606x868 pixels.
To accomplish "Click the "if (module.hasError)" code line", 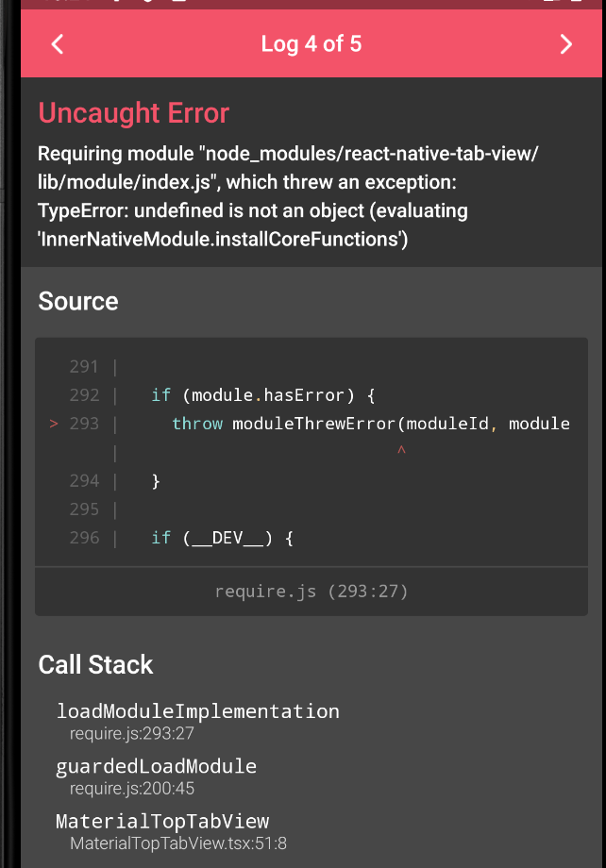I will [x=250, y=395].
